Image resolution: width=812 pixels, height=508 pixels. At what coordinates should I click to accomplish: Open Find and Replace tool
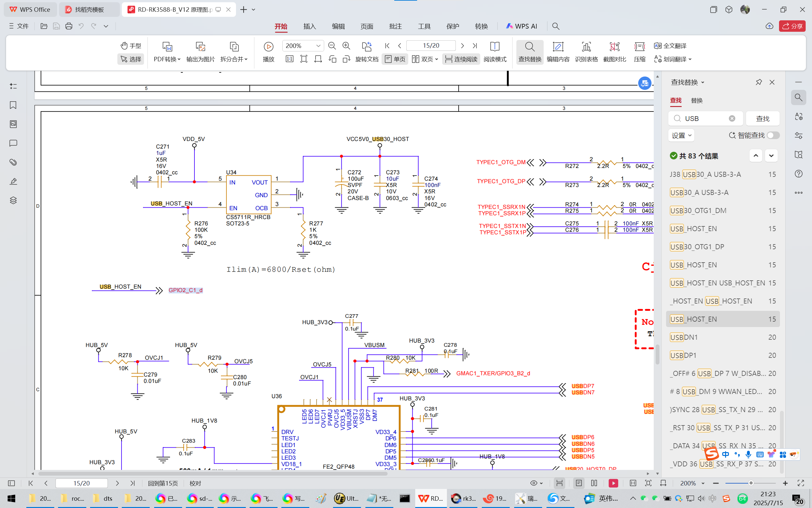530,52
